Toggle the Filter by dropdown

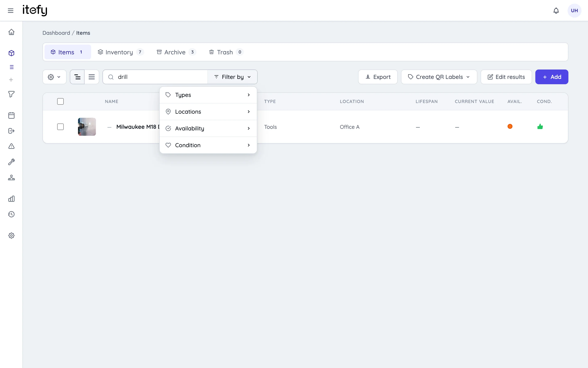232,77
